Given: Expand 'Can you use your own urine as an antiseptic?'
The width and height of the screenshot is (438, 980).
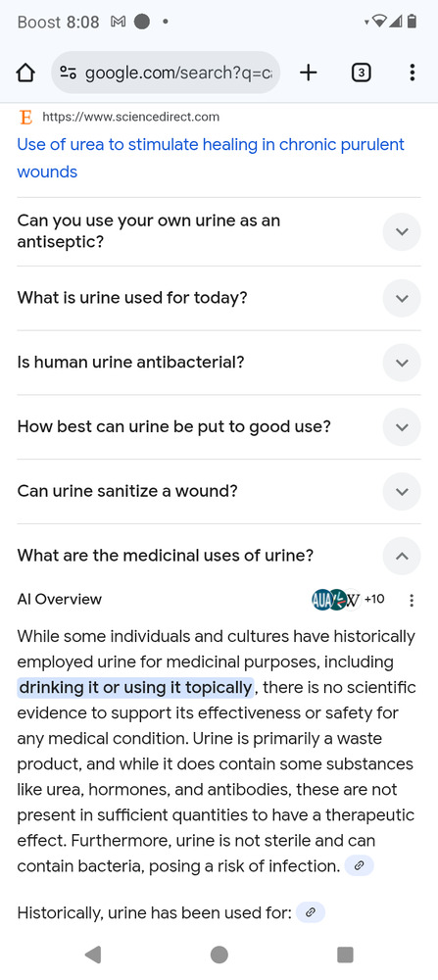Looking at the screenshot, I should coord(219,231).
